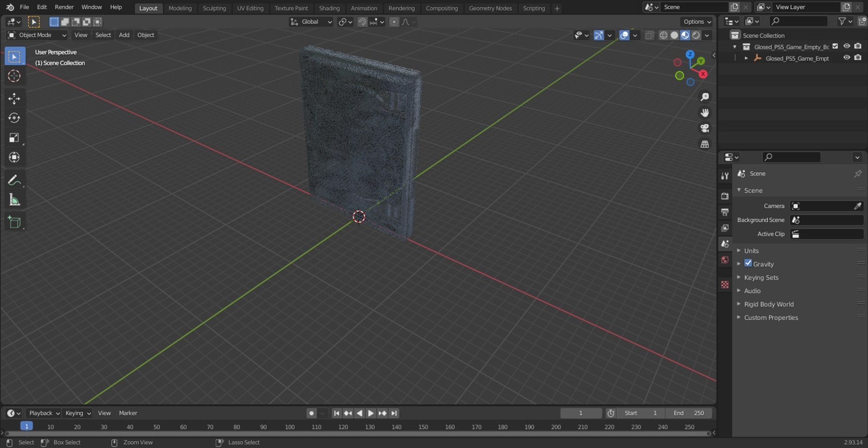Expand the Units panel

point(751,251)
